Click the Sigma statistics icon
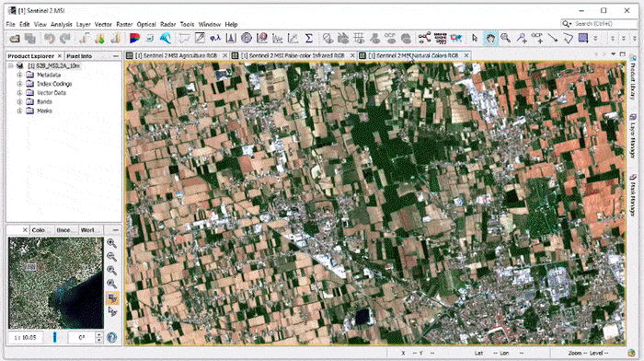The width and height of the screenshot is (644, 361). [x=309, y=39]
